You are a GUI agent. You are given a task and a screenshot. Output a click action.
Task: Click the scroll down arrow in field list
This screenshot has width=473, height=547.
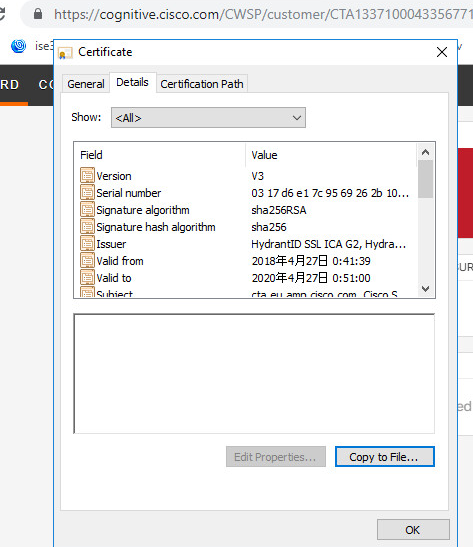425,289
